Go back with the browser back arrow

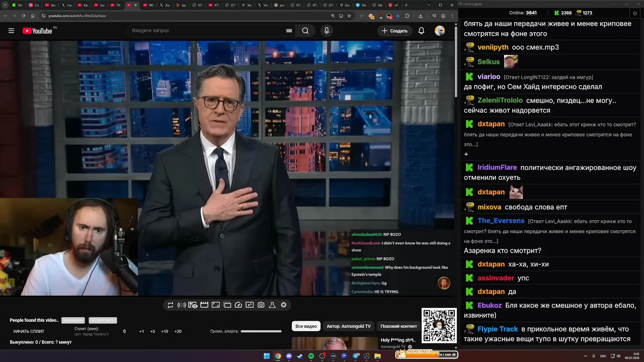click(x=5, y=16)
